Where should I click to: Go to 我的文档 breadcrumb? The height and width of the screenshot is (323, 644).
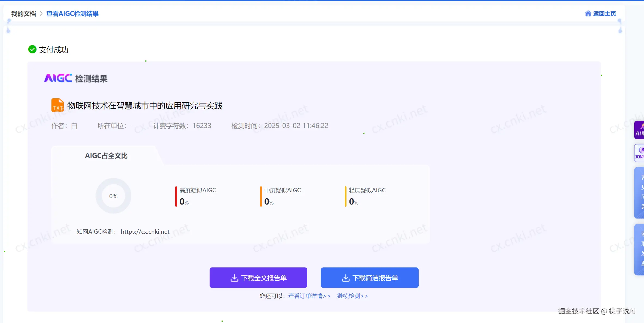pos(23,14)
